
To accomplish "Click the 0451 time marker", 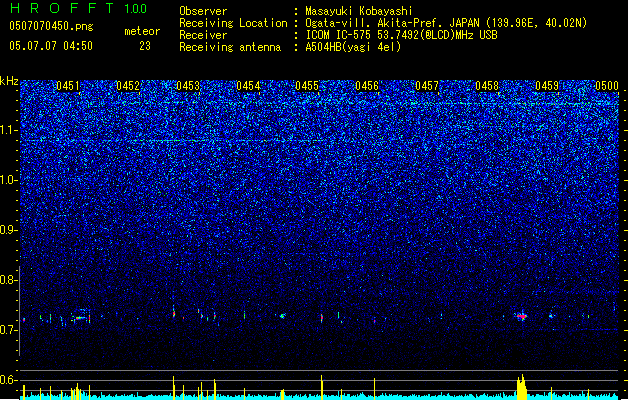I will point(68,86).
